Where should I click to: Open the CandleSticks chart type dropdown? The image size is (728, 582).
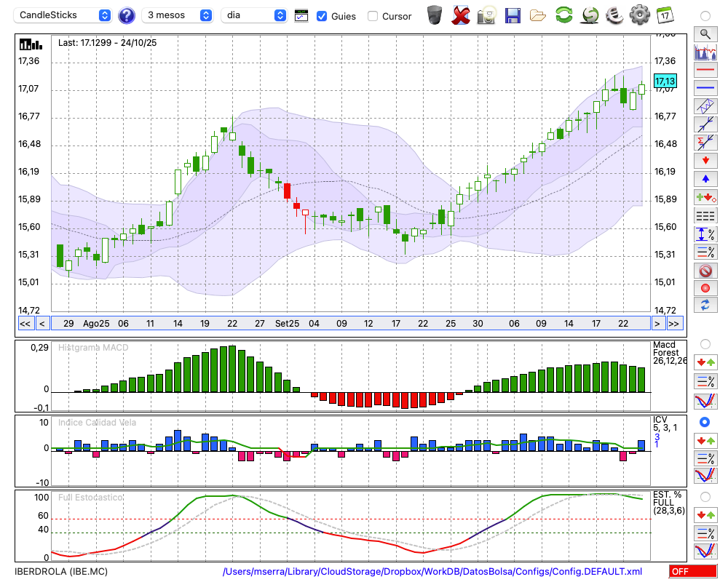click(64, 15)
